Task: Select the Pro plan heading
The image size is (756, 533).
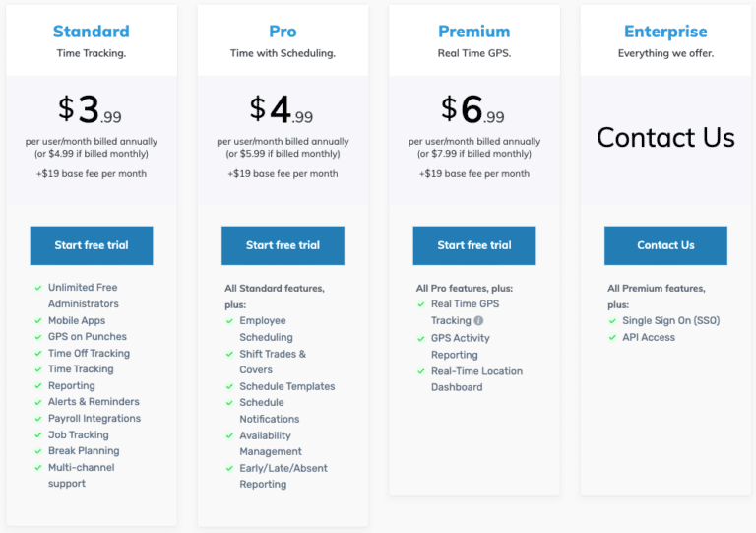Action: [x=283, y=32]
